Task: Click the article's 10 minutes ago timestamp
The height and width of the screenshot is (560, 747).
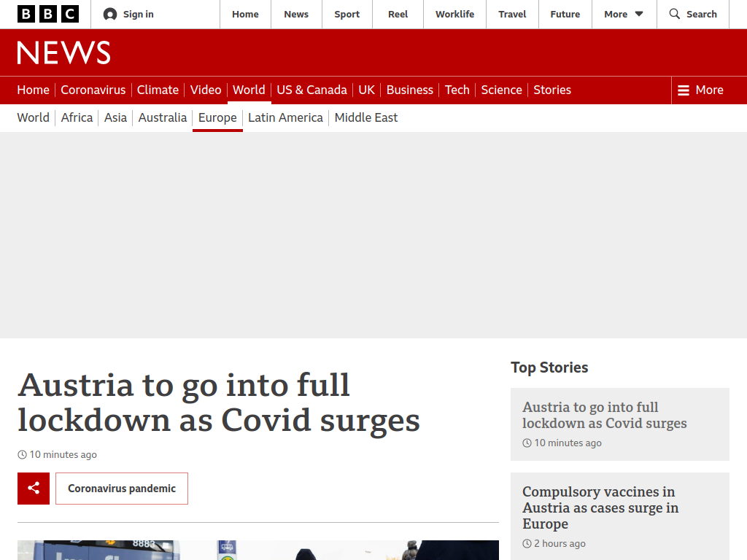Action: point(63,455)
